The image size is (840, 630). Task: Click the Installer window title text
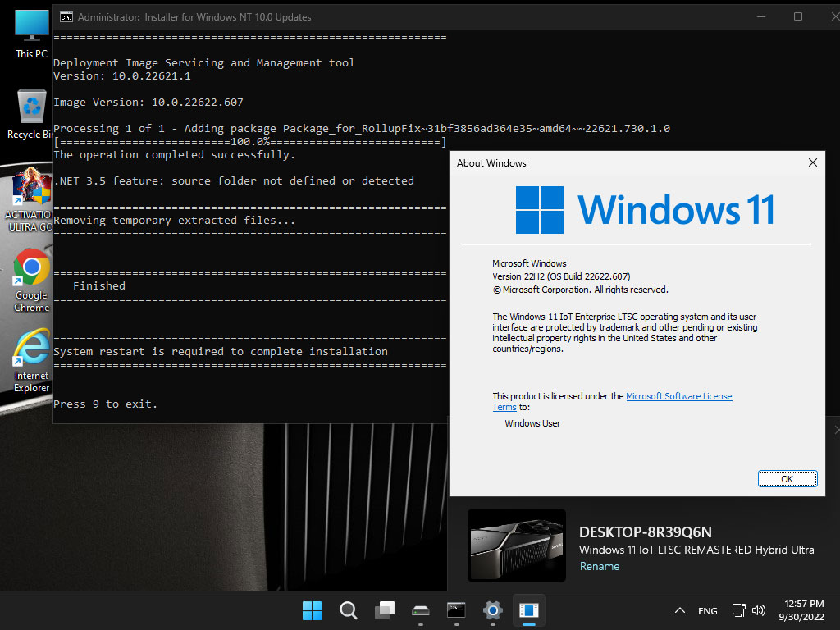(194, 17)
